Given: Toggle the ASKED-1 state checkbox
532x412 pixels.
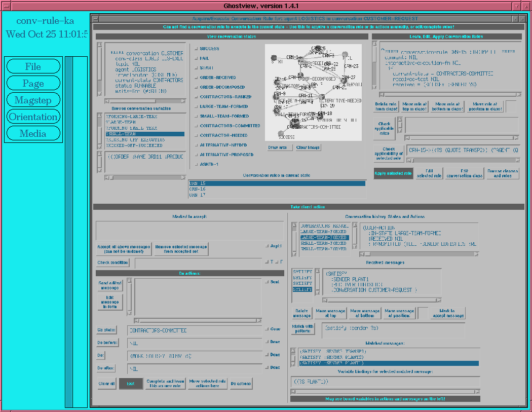Looking at the screenshot, I should pos(196,164).
